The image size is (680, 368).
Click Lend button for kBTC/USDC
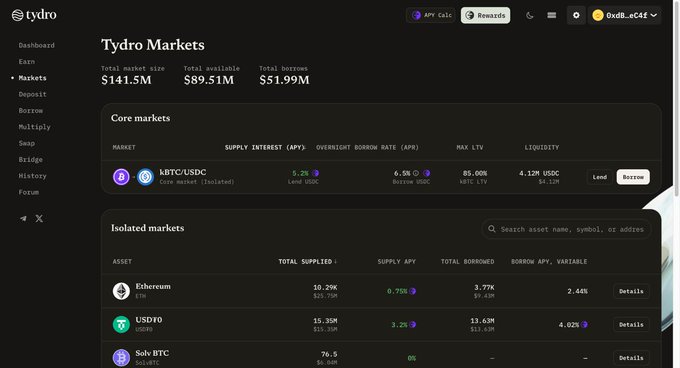(x=600, y=177)
